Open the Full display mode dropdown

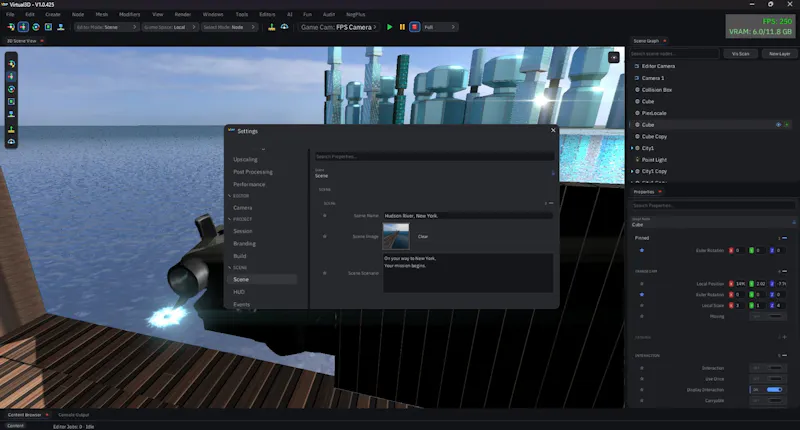(440, 27)
